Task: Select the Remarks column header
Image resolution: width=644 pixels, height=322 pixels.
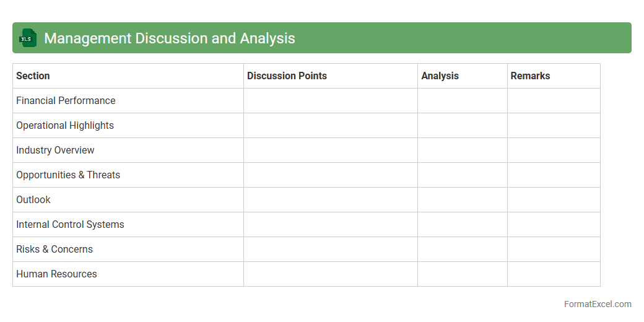Action: tap(530, 76)
